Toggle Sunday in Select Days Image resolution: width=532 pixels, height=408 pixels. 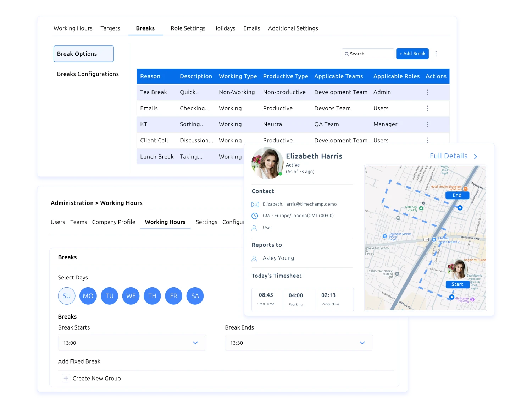tap(66, 296)
